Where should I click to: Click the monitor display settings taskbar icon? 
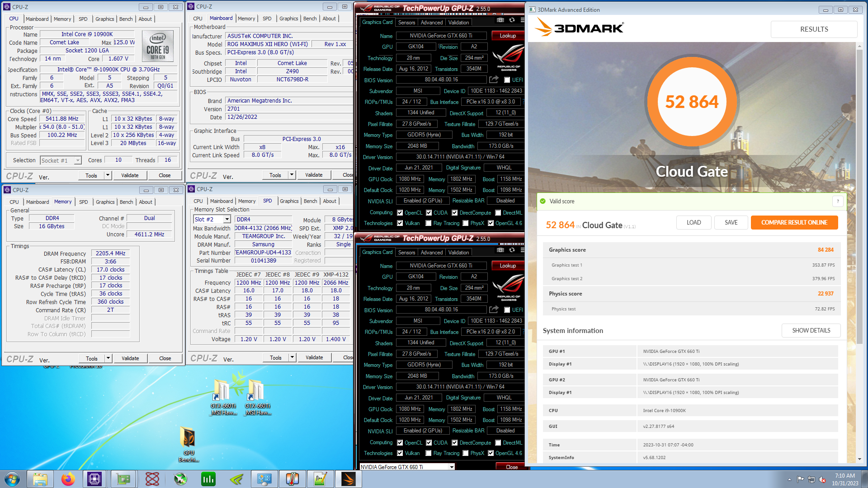264,479
